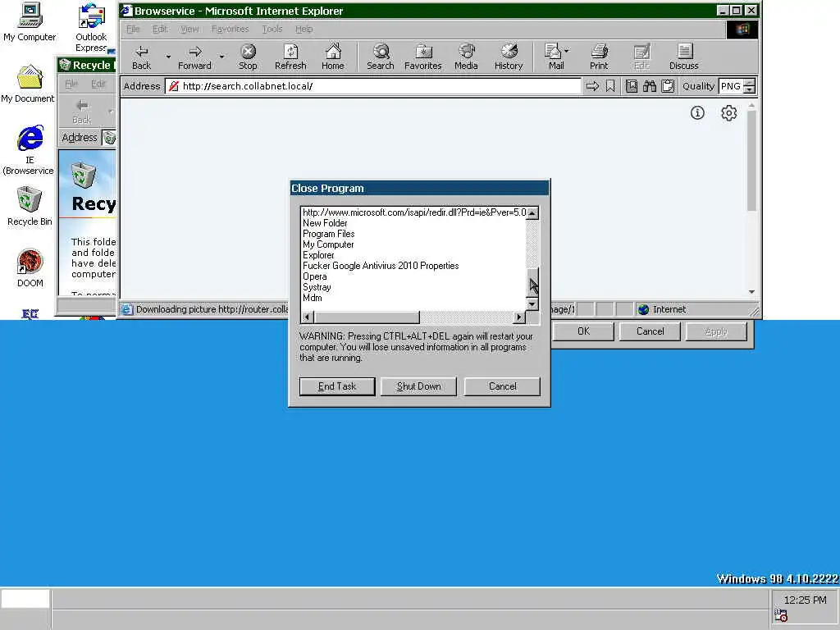Open My Documents desktop folder

pyautogui.click(x=28, y=84)
